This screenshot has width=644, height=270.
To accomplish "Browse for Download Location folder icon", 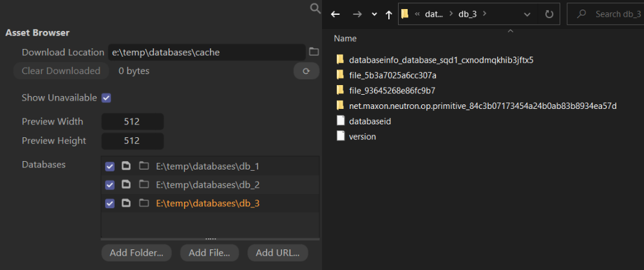I will pos(314,52).
